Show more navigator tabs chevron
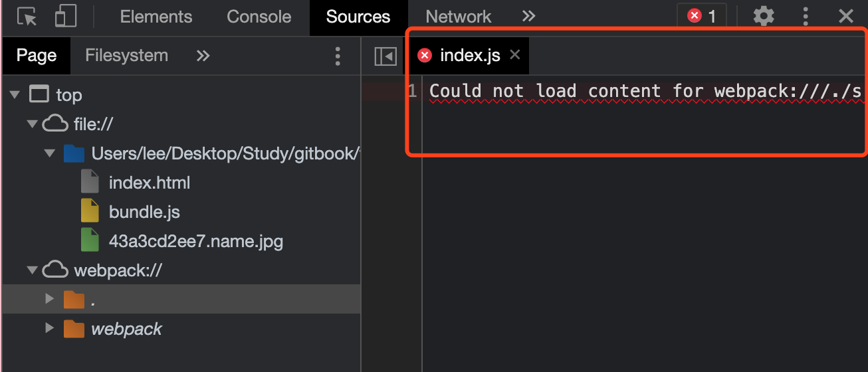This screenshot has height=372, width=868. point(203,56)
